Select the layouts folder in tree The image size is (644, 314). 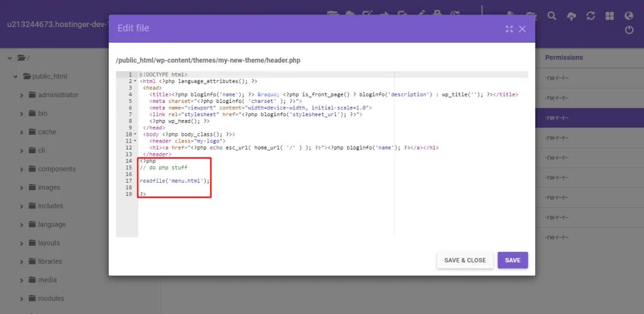tap(49, 242)
